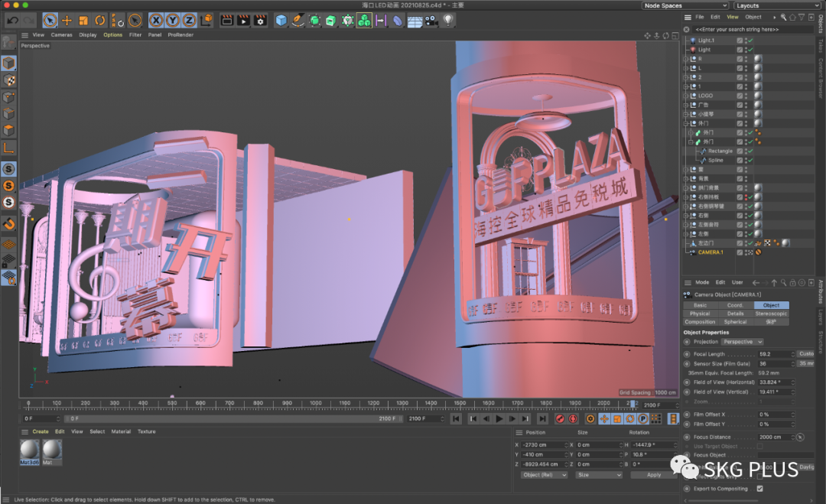Toggle X-axis lock button

(156, 21)
